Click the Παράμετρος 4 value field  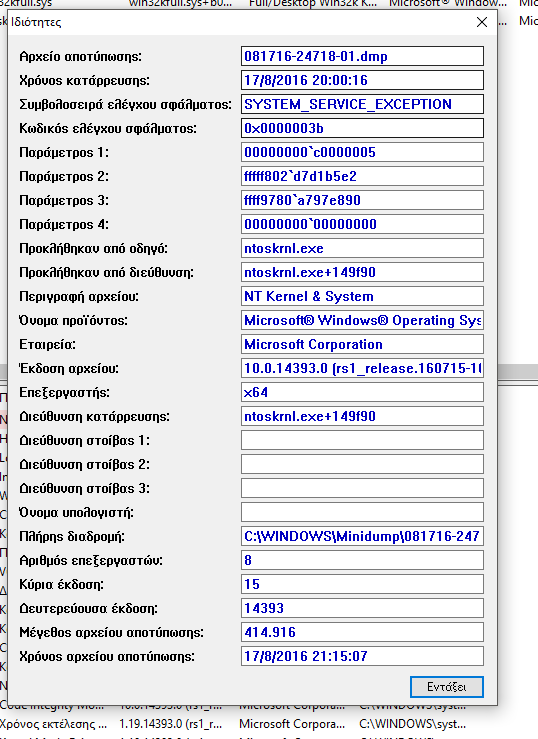tap(362, 224)
